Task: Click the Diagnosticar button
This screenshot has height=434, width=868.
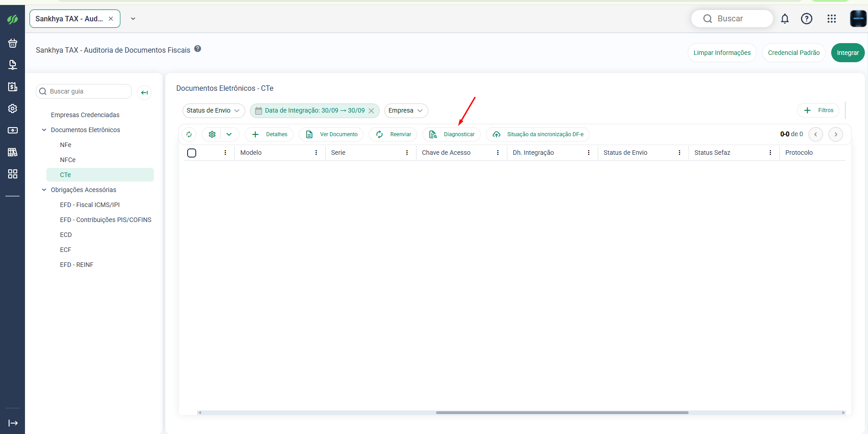Action: [x=451, y=134]
